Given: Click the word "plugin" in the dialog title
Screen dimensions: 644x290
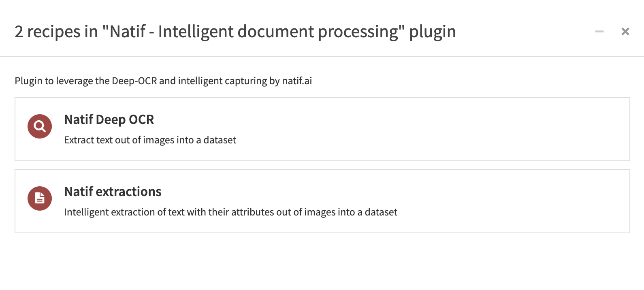Looking at the screenshot, I should pos(433,32).
